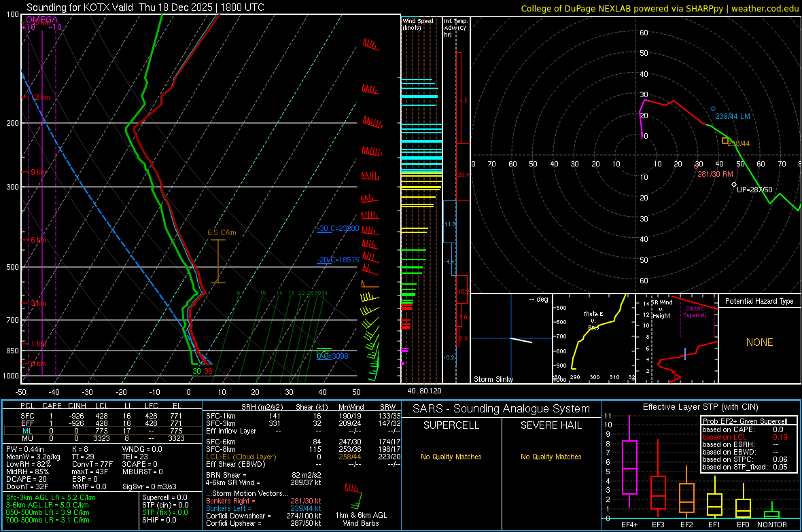Click the 'Classic Supercell' label in SR Wind inset
The image size is (802, 532).
(x=694, y=312)
